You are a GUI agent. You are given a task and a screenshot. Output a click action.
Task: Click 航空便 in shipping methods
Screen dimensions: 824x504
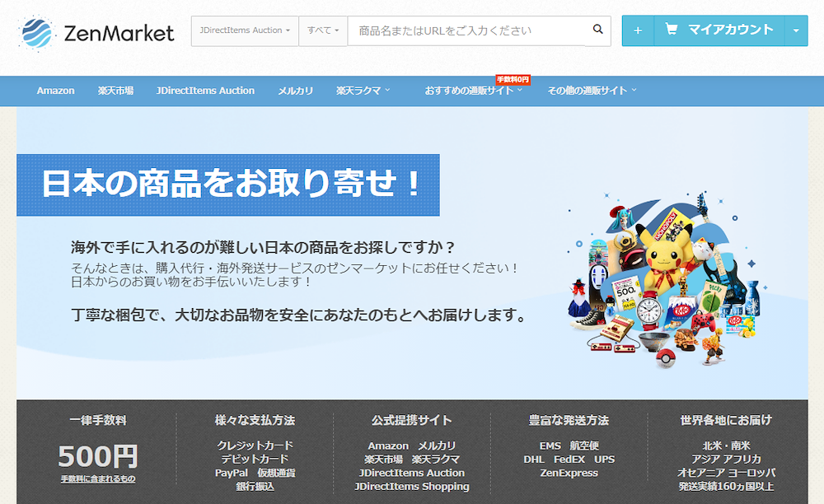tap(584, 446)
